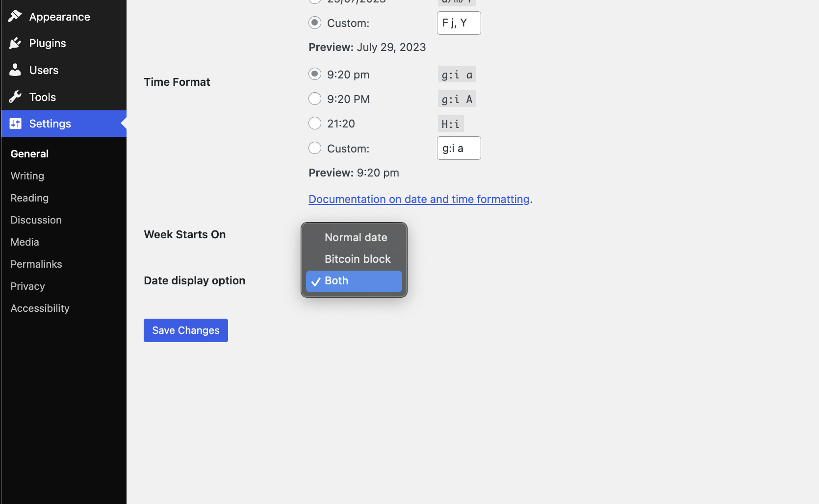
Task: Click the custom time format text field
Action: pyautogui.click(x=459, y=148)
